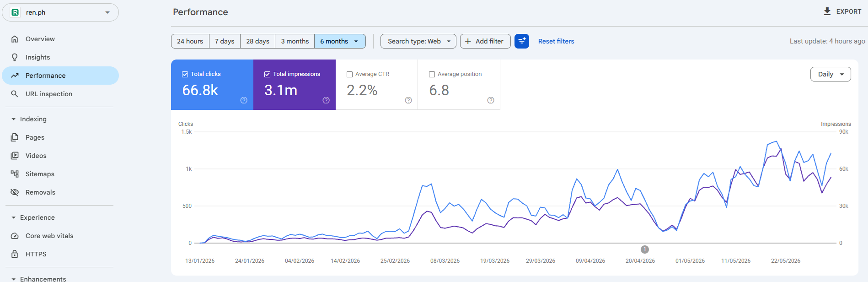Go to Sitemaps in sidebar

60,174
